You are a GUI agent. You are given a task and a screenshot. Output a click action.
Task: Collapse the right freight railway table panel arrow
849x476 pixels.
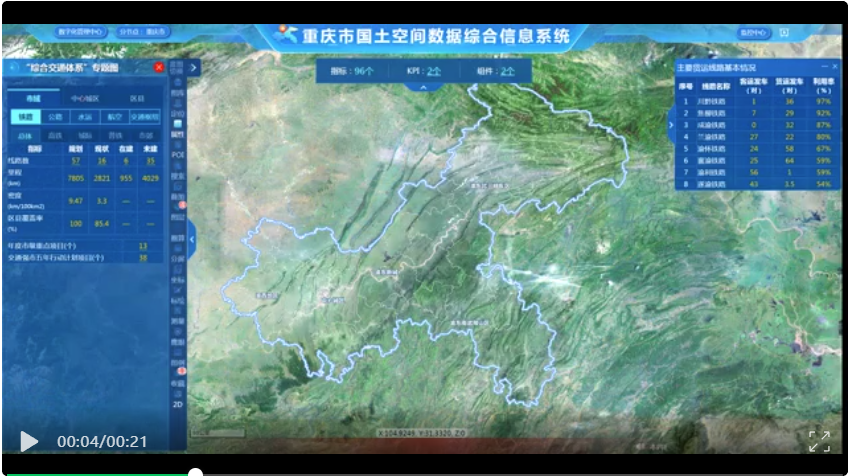point(671,117)
